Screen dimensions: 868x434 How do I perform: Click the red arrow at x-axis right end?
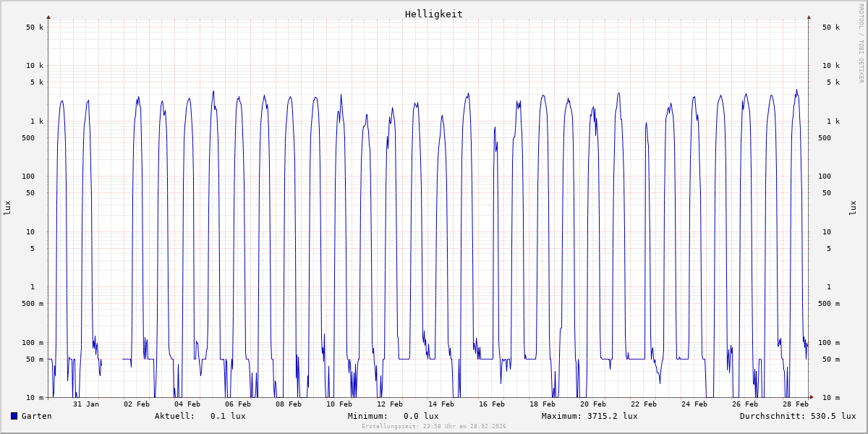tap(812, 397)
